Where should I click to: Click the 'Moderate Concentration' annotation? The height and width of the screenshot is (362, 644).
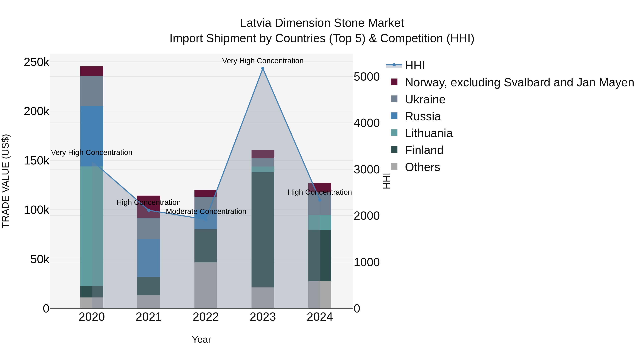(x=206, y=211)
